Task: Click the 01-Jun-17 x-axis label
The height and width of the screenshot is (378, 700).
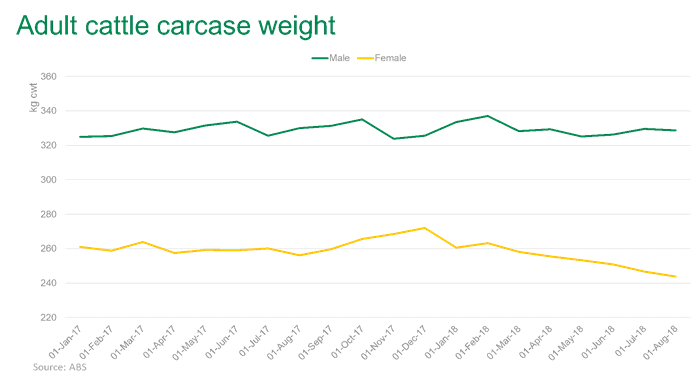Action: 222,342
